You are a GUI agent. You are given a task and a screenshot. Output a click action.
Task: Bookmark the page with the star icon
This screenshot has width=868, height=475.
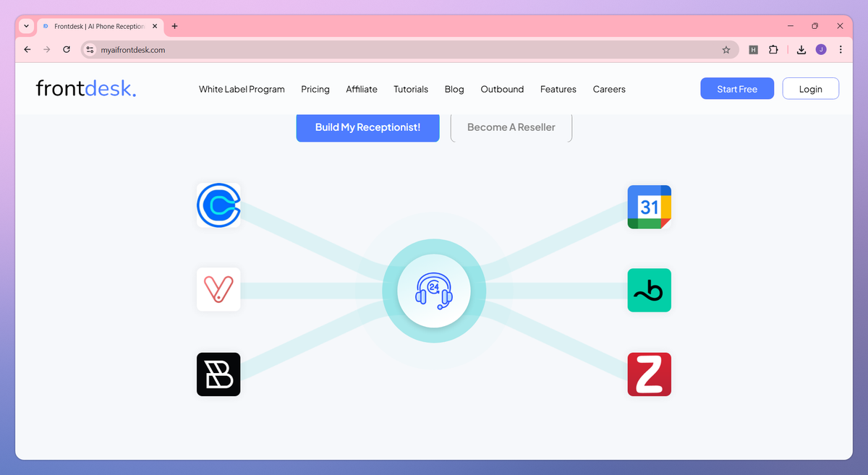(726, 50)
